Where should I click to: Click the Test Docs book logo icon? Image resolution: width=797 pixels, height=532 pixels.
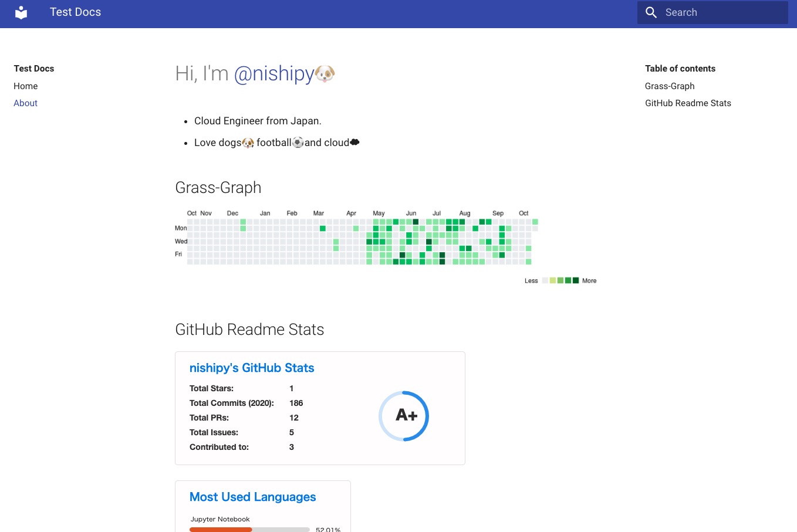click(21, 12)
